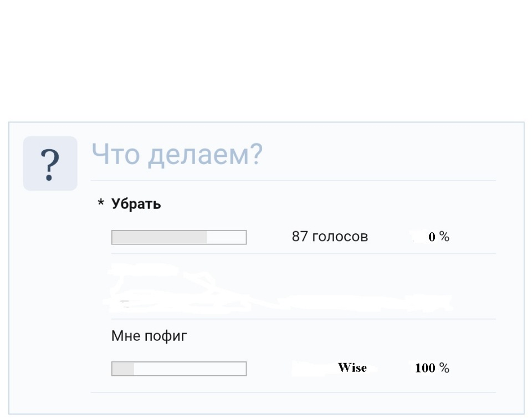Screen dimensions: 532x419
Task: Click filled part of Убрать result bar
Action: (x=159, y=238)
